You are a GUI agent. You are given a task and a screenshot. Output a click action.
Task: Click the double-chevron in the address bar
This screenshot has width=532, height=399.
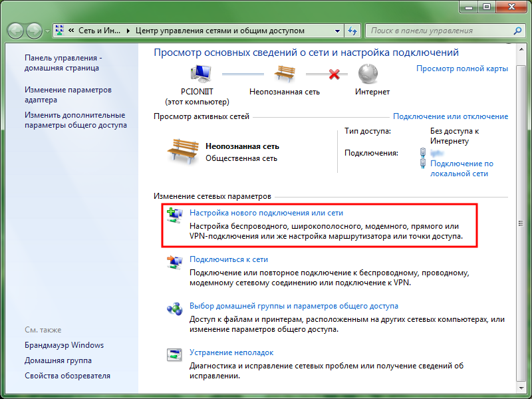(x=71, y=31)
